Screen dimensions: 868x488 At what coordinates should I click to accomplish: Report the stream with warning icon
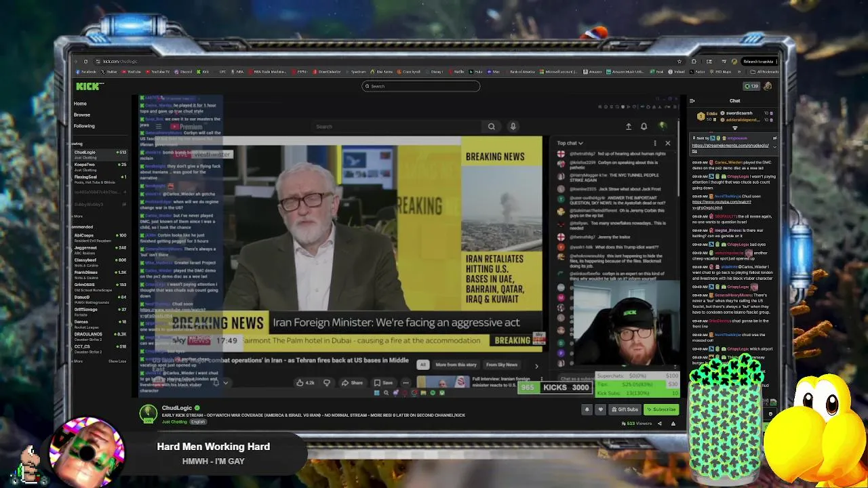[673, 424]
